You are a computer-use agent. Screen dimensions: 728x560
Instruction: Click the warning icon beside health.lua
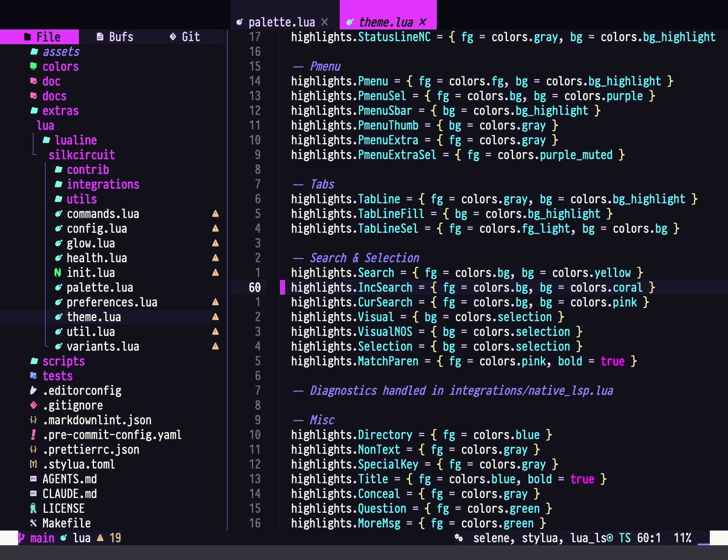pyautogui.click(x=215, y=258)
